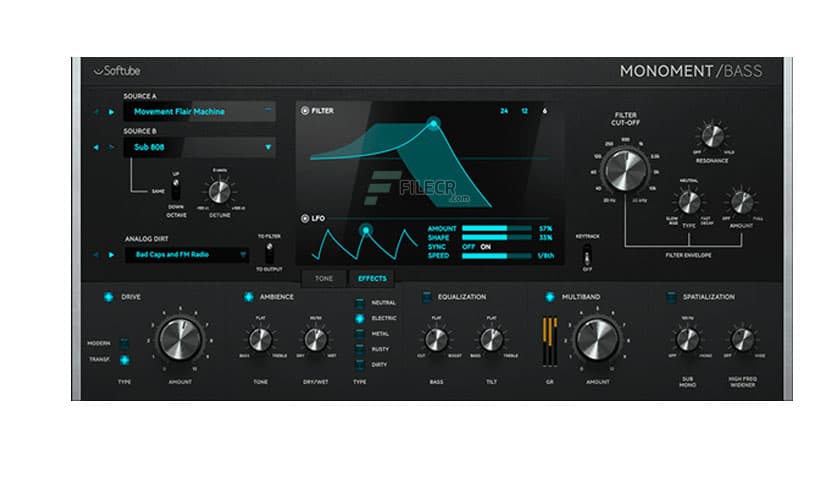Adjust the LFO Amount slider bar
The width and height of the screenshot is (836, 484).
496,228
